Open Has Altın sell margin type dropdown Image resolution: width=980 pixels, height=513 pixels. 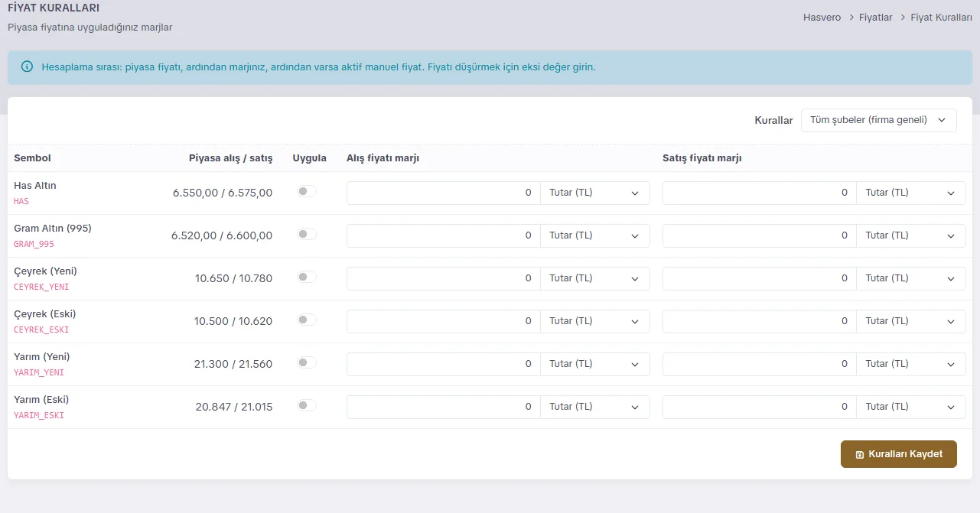[x=911, y=193]
